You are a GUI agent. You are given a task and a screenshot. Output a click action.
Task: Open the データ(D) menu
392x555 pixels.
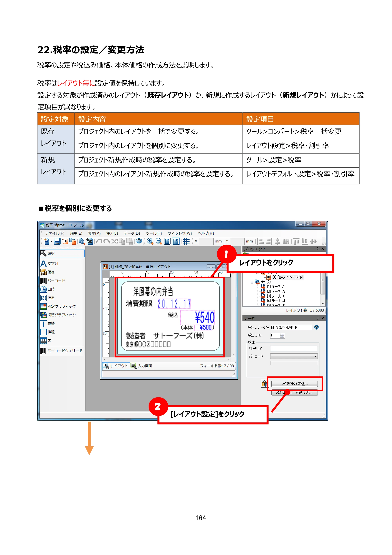132,233
